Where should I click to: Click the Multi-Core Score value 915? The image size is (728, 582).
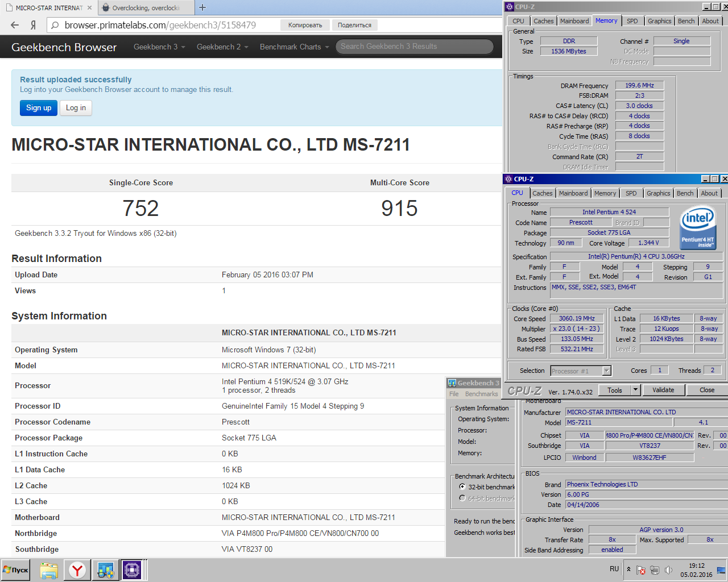pyautogui.click(x=399, y=209)
